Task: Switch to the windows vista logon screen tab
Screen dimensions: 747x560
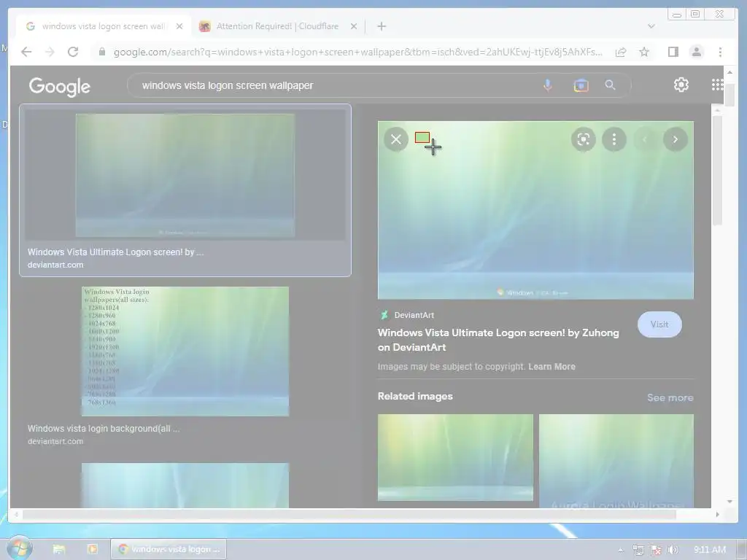Action: click(x=104, y=26)
